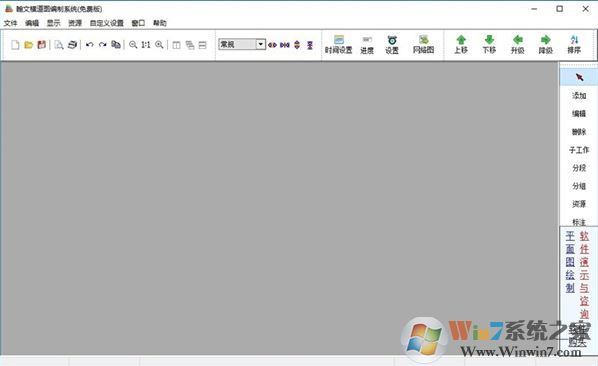Open the 资源 menu in menu bar
598x366 pixels.
(x=75, y=23)
